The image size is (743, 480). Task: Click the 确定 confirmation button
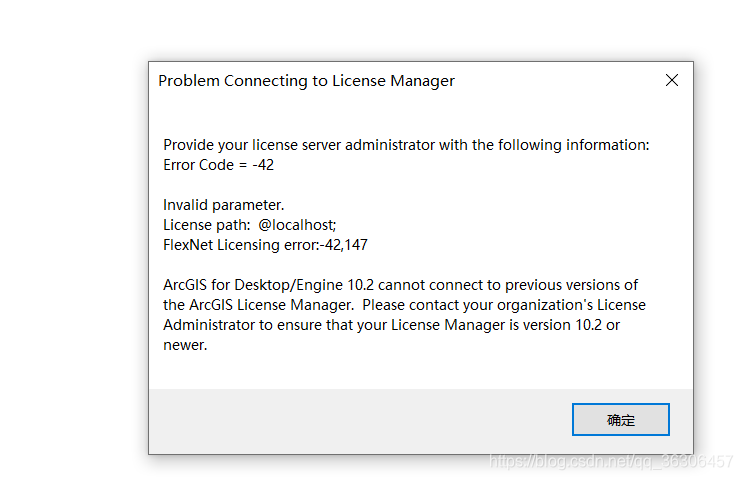point(620,420)
